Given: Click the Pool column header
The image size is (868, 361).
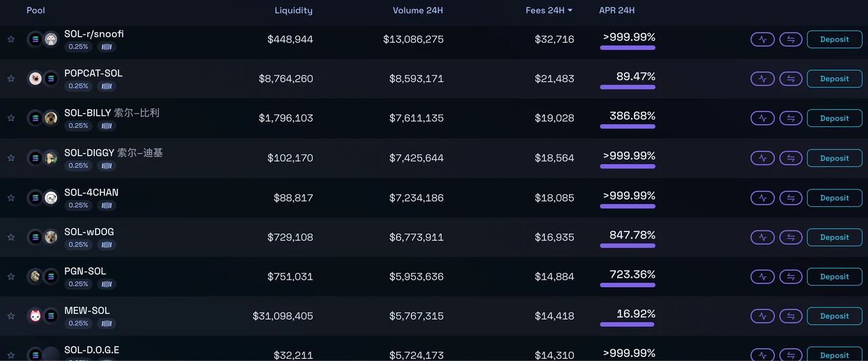Looking at the screenshot, I should tap(35, 11).
